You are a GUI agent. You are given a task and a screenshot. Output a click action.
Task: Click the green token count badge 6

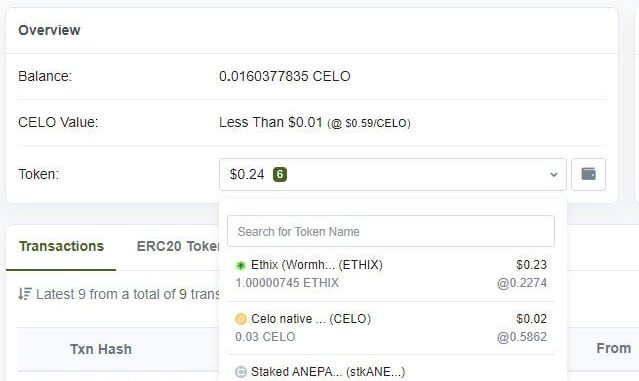point(280,174)
